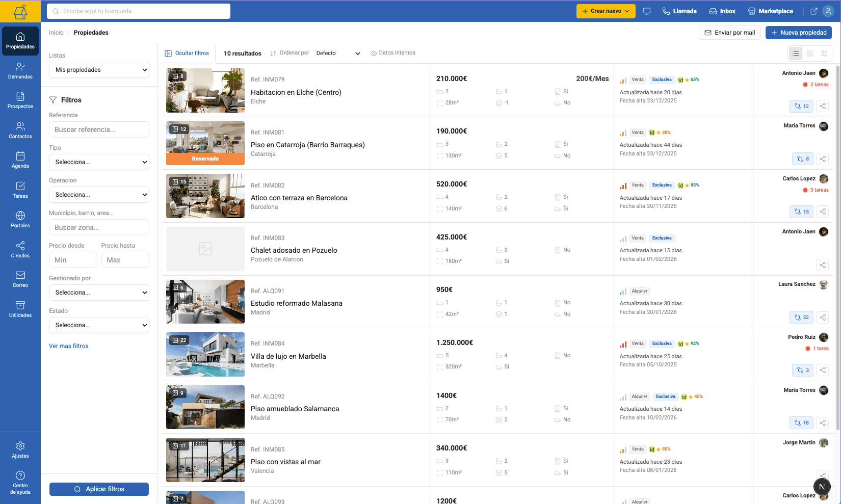
Task: Open matches badge 22 for Estudio Malasana
Action: [x=802, y=317]
